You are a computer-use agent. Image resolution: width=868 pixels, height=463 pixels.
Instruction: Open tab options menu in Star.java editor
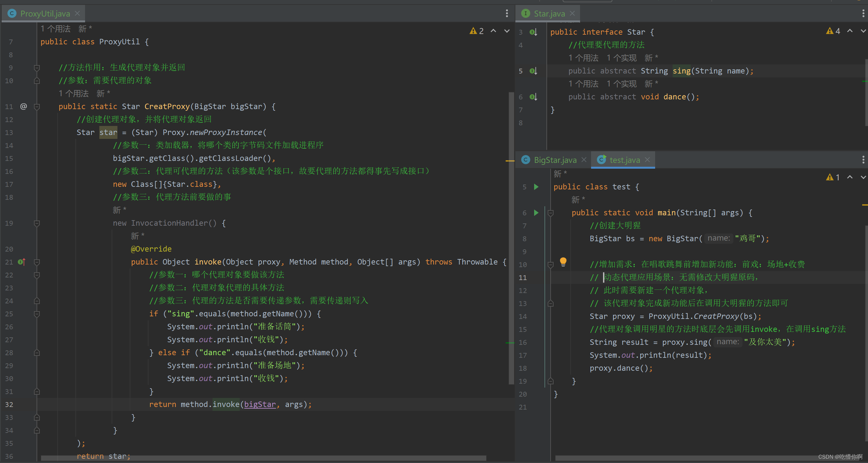click(x=863, y=13)
